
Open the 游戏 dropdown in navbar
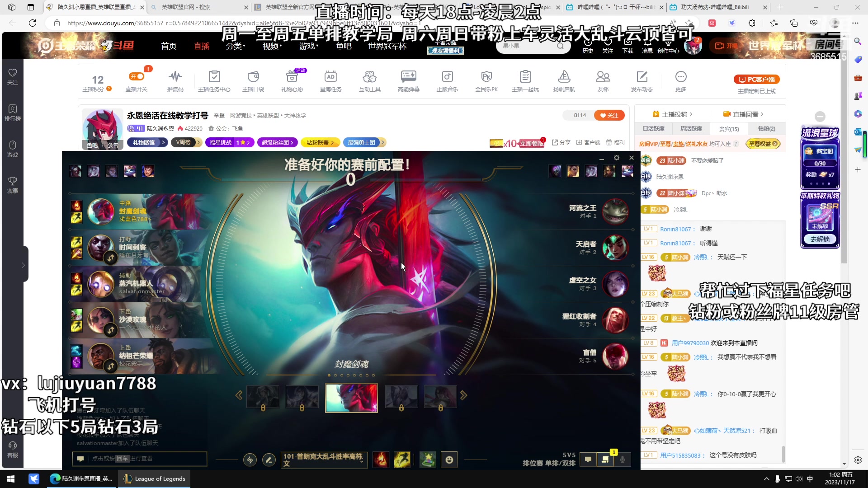tap(309, 46)
